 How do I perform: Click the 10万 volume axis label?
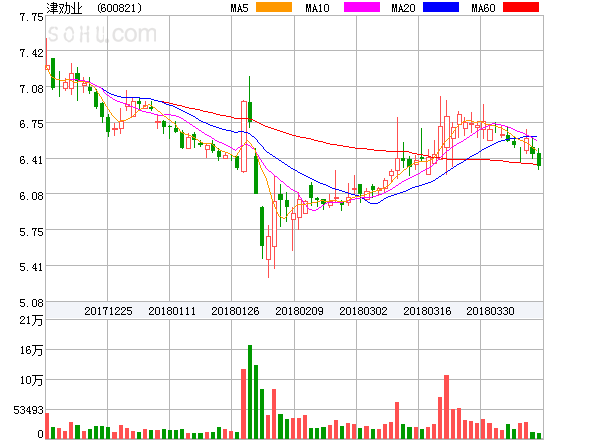(31, 380)
